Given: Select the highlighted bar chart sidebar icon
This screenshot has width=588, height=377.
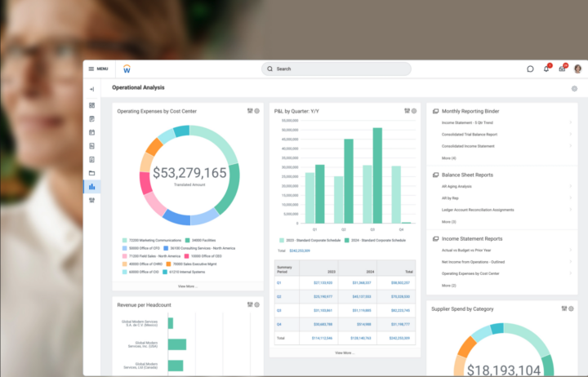Looking at the screenshot, I should pos(91,186).
